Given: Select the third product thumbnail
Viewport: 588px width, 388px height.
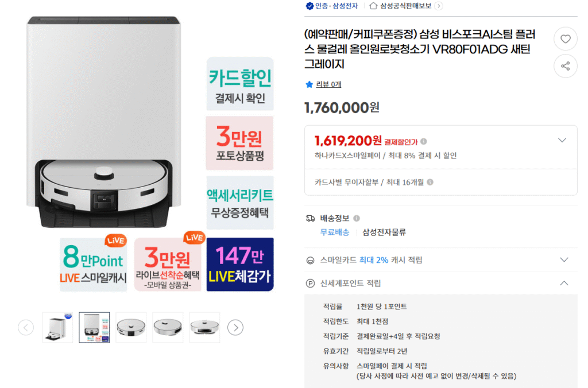Looking at the screenshot, I should pyautogui.click(x=130, y=327).
